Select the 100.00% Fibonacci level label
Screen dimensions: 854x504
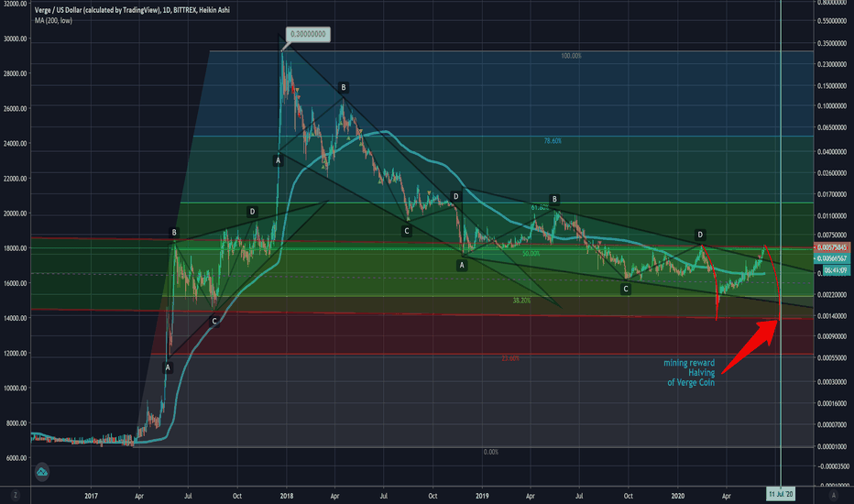pyautogui.click(x=572, y=56)
